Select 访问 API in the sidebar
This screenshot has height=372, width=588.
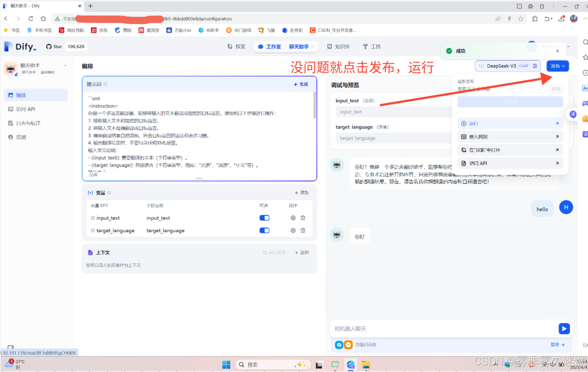(36, 109)
